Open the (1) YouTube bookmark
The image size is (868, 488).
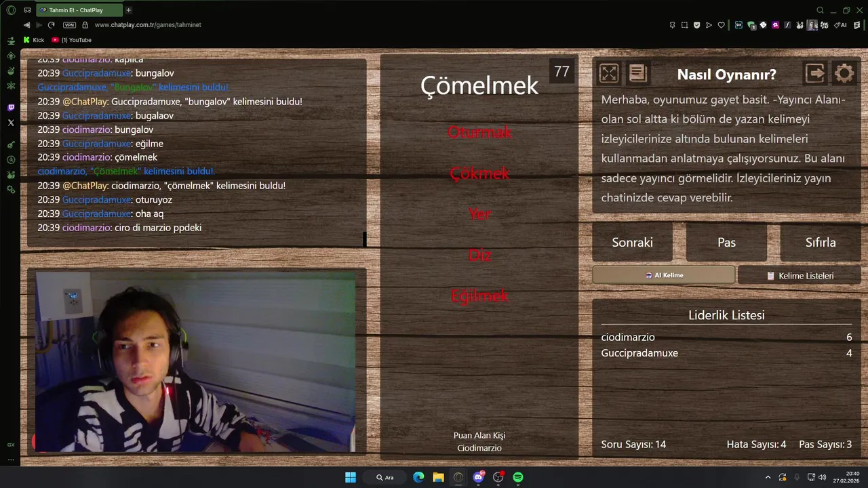tap(71, 40)
